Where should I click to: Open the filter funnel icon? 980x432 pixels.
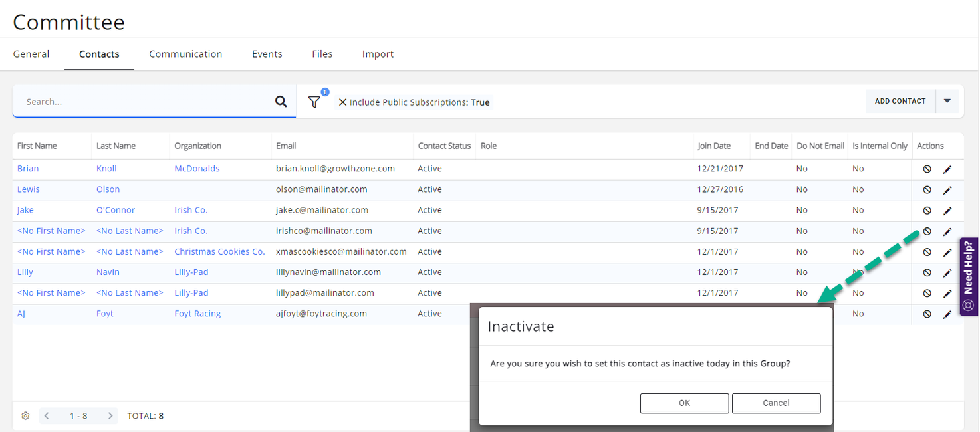(x=314, y=102)
